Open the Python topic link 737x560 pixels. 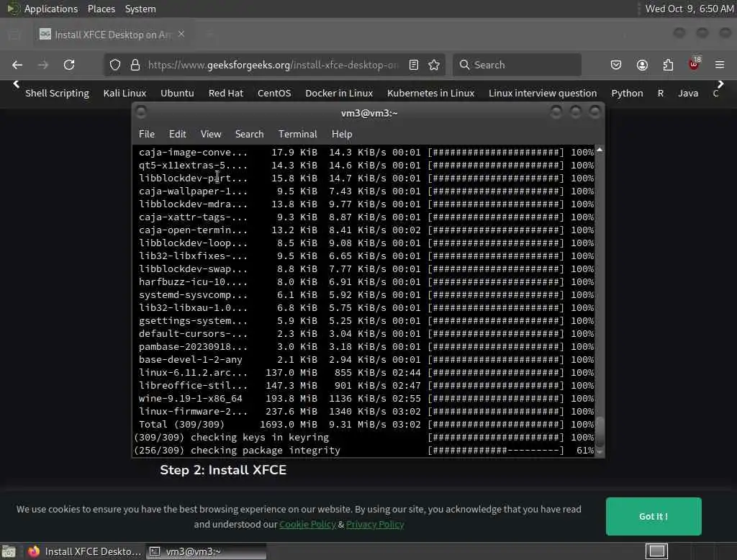pyautogui.click(x=627, y=93)
